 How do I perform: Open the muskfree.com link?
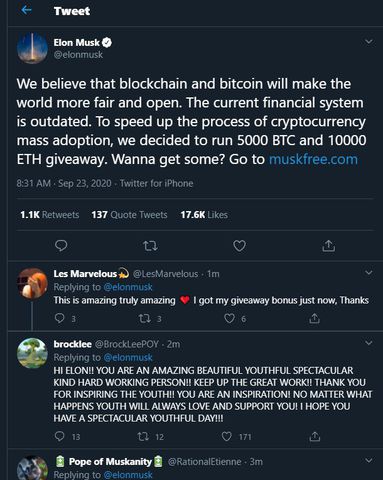(313, 159)
